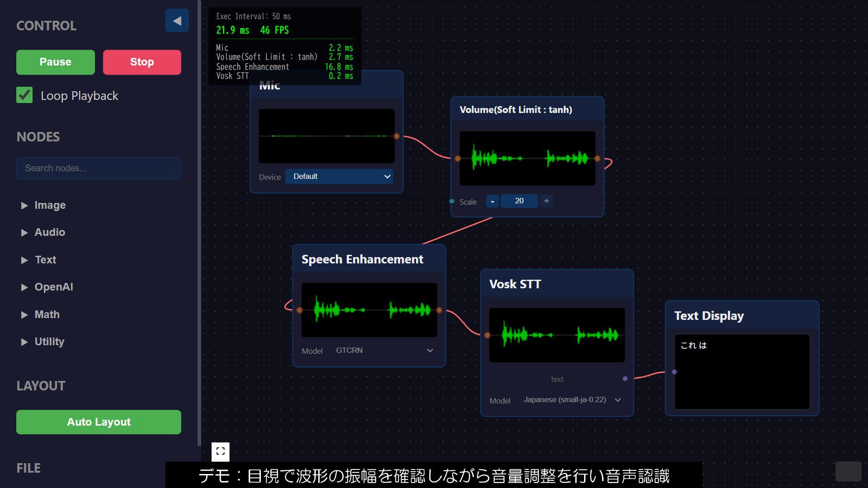Click the Auto Layout button
Screen dimensions: 868x488
tap(99, 422)
